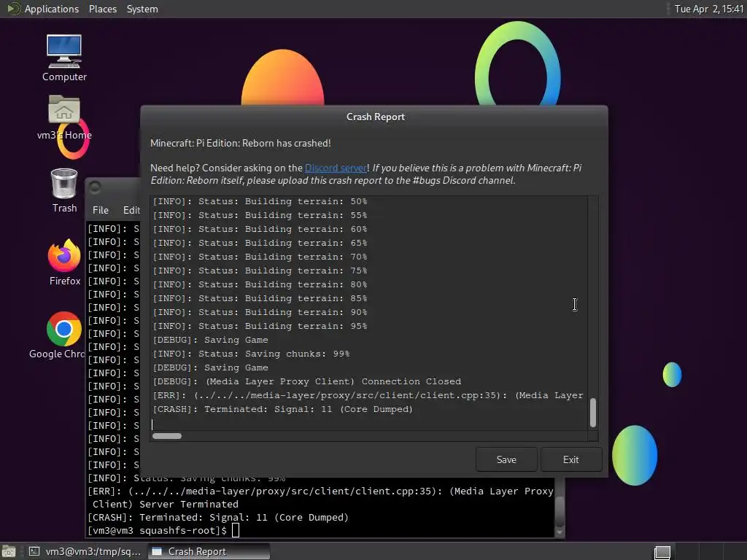The height and width of the screenshot is (560, 747).
Task: Click the "Saving chunks: 99%" line in crash log
Action: (251, 354)
